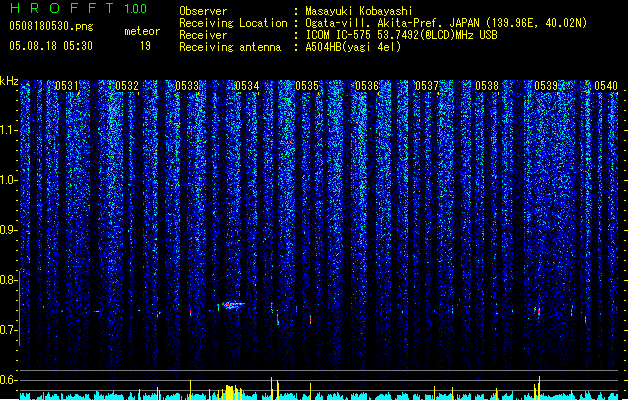The height and width of the screenshot is (400, 629).
Task: Click the 0532 time marker
Action: [127, 86]
